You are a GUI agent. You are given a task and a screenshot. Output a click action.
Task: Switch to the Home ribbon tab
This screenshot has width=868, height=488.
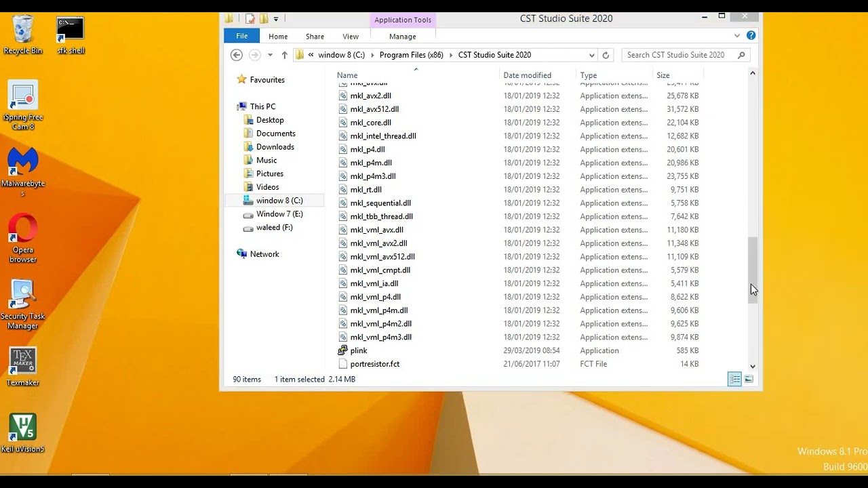(278, 37)
